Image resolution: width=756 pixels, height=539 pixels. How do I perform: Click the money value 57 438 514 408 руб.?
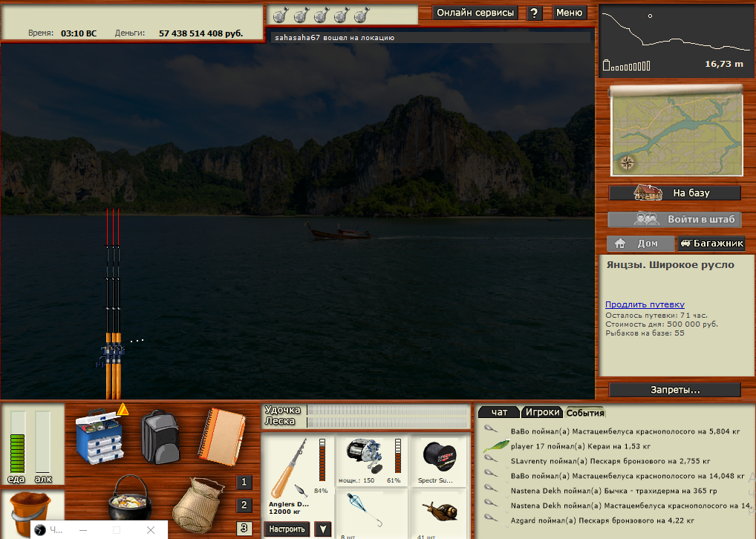point(201,33)
